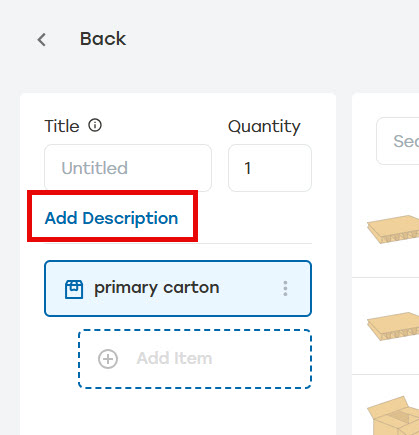Click the back chevron arrow icon
Viewport: 419px width, 435px height.
pos(42,40)
